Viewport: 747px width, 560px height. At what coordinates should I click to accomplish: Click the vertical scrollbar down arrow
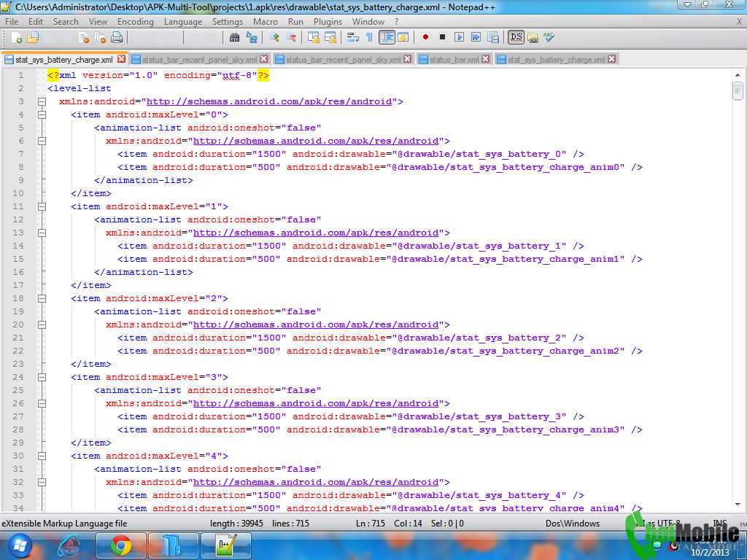click(x=738, y=505)
